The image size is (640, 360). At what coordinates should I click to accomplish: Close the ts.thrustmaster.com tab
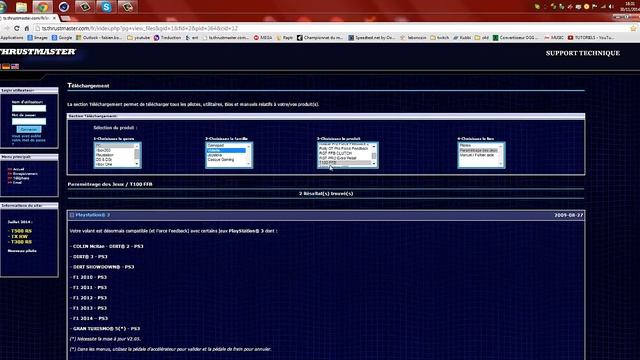point(54,18)
